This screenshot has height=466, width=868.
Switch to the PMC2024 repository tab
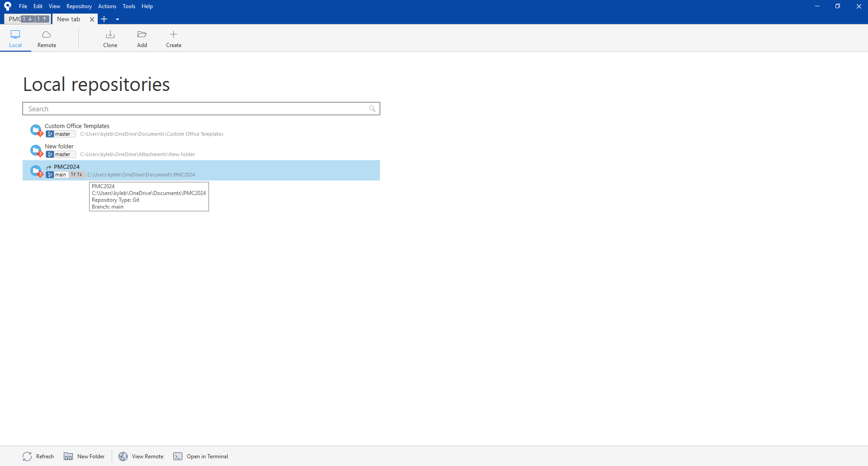(x=28, y=19)
